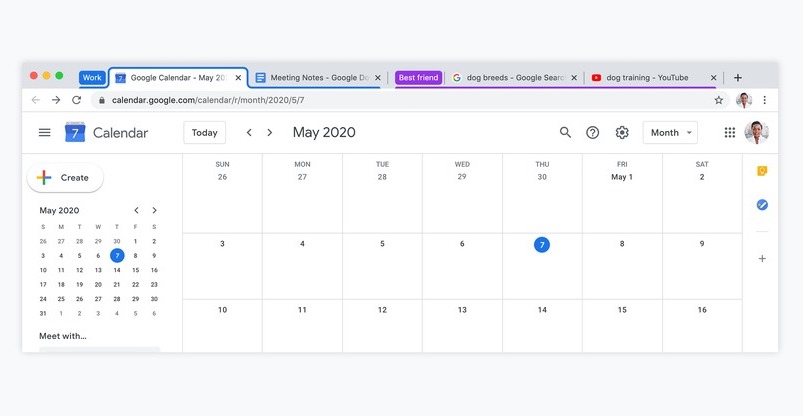Open the Settings gear menu
Screen dimensions: 803x416
click(x=622, y=132)
